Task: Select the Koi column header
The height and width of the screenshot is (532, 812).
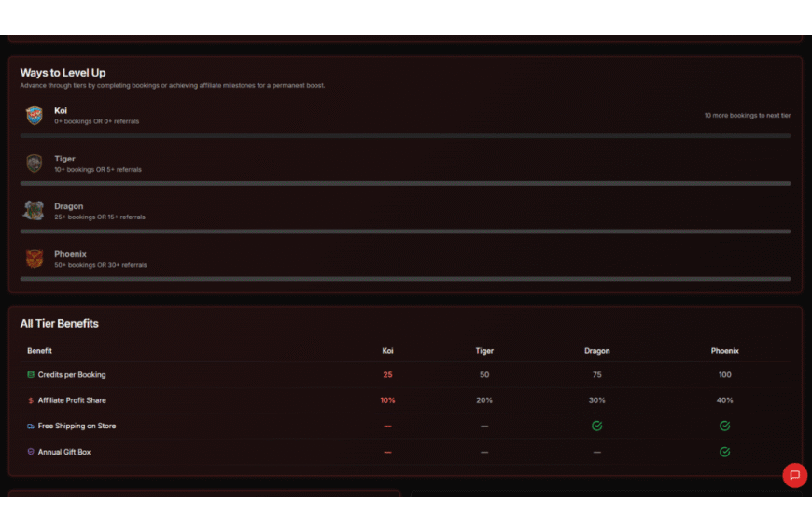Action: (x=387, y=351)
